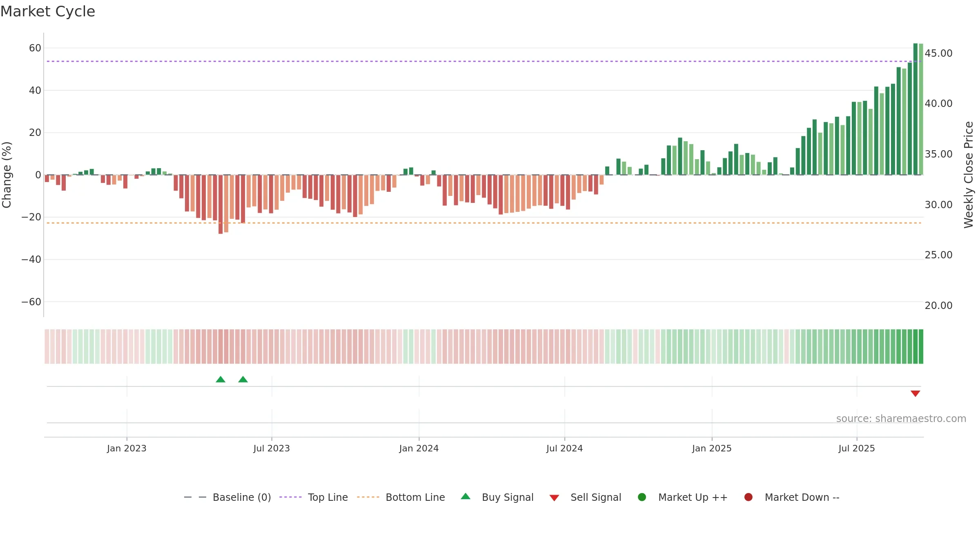Click the source: sharemaestro.com text
The width and height of the screenshot is (980, 551).
[901, 418]
